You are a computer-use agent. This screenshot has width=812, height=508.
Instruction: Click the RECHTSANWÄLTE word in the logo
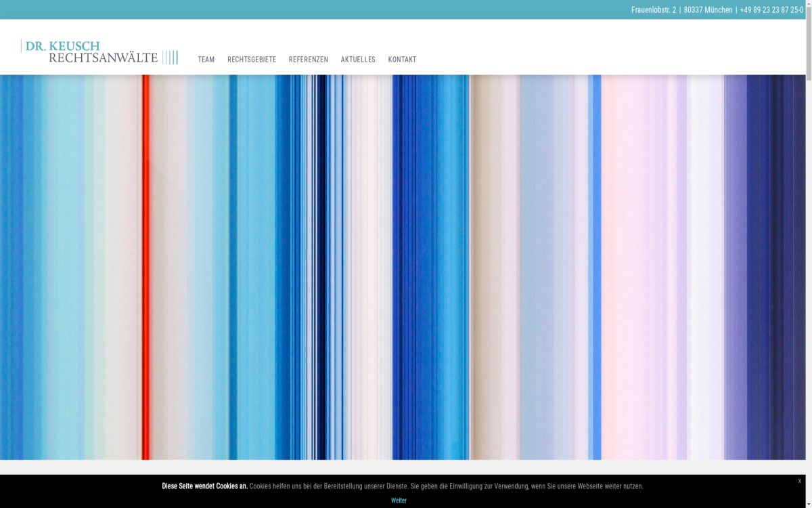(x=103, y=58)
